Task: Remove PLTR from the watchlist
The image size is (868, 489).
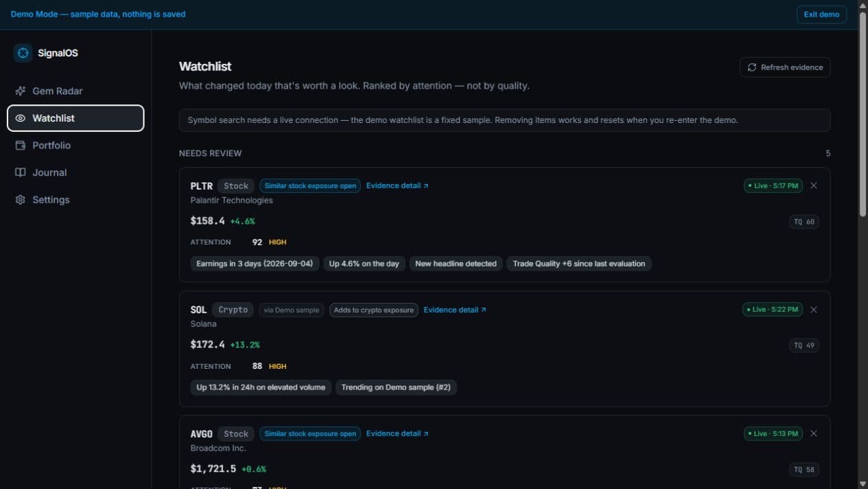Action: 814,185
